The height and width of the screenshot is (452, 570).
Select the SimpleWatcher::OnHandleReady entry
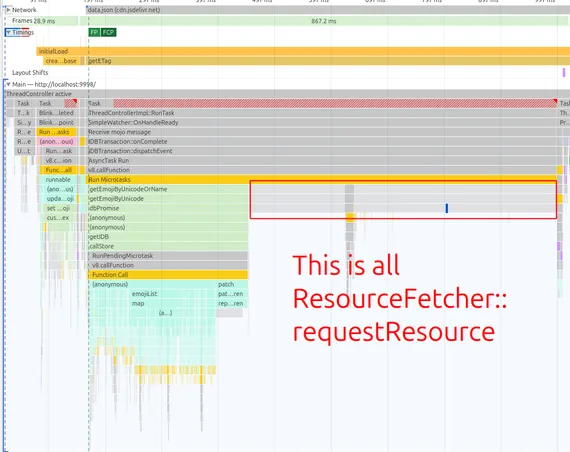pyautogui.click(x=322, y=123)
